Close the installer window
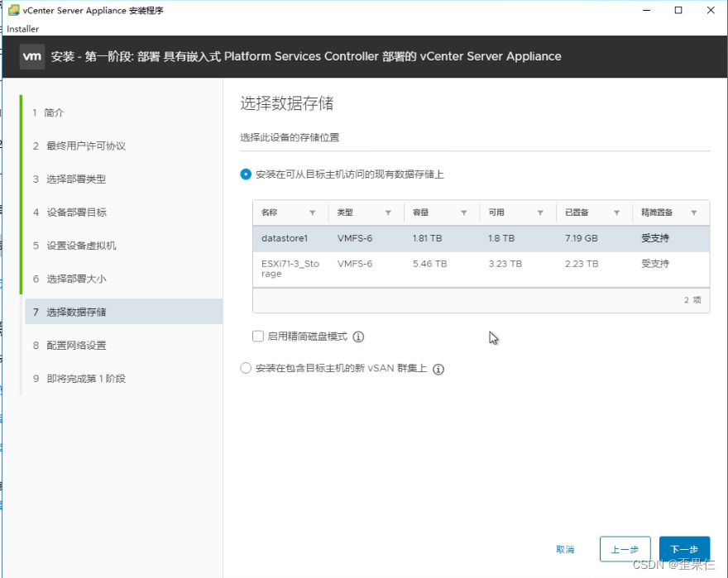Image resolution: width=728 pixels, height=578 pixels. pos(711,10)
